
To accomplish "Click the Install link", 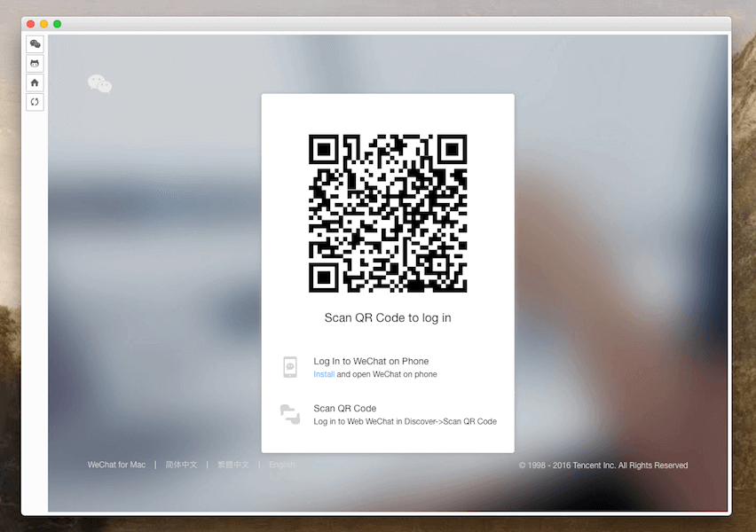I will (324, 374).
